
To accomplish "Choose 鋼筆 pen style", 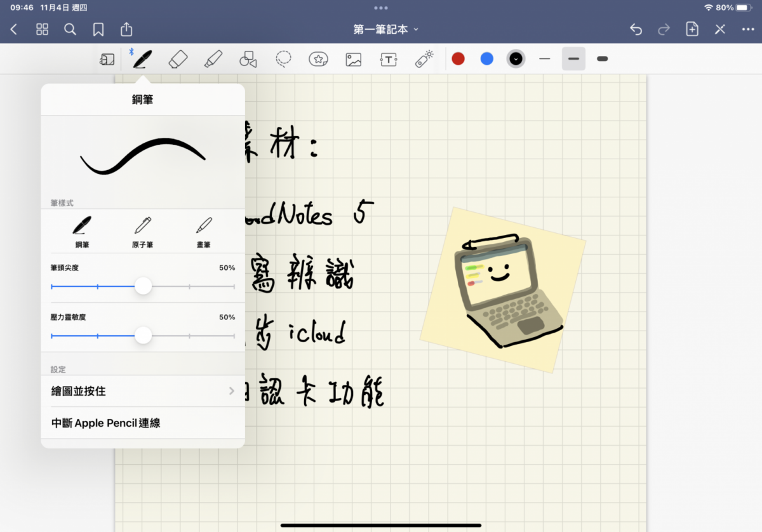I will coord(82,232).
